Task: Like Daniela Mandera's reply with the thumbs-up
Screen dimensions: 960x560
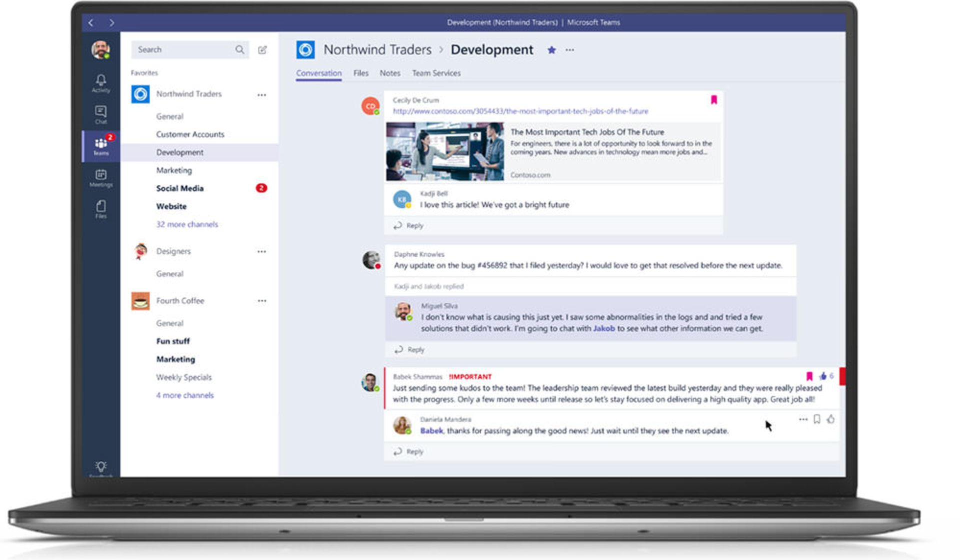Action: pyautogui.click(x=830, y=420)
